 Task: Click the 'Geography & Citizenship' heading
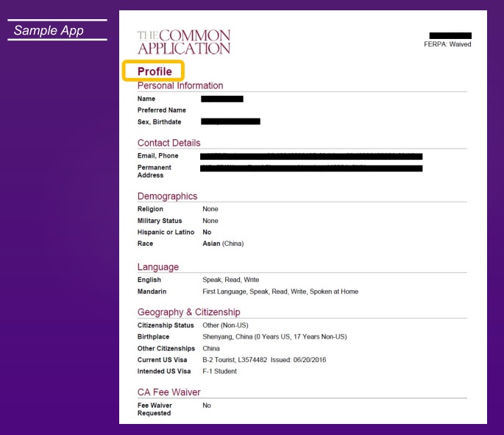point(188,312)
